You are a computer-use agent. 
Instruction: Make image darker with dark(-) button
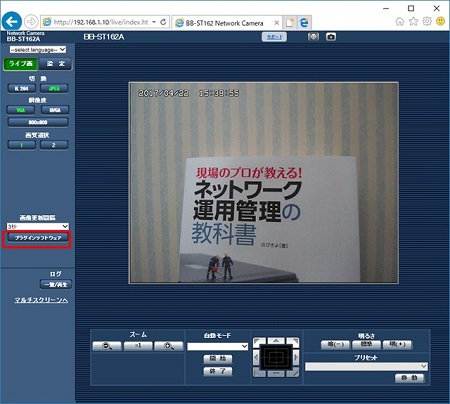coord(335,344)
